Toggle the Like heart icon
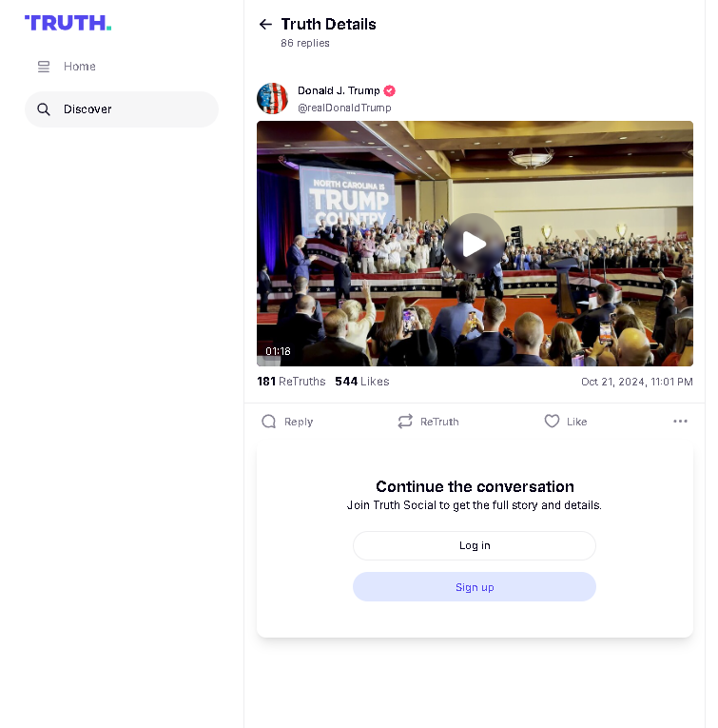 point(552,422)
